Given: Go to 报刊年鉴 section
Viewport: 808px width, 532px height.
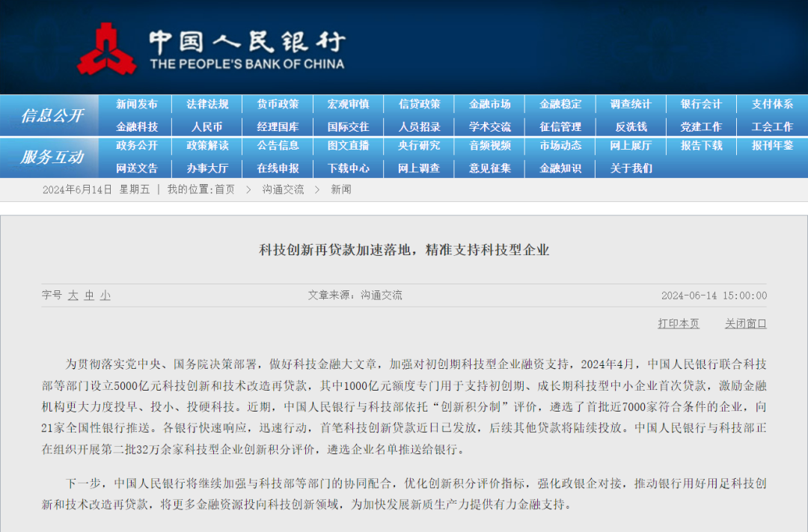Looking at the screenshot, I should click(772, 145).
